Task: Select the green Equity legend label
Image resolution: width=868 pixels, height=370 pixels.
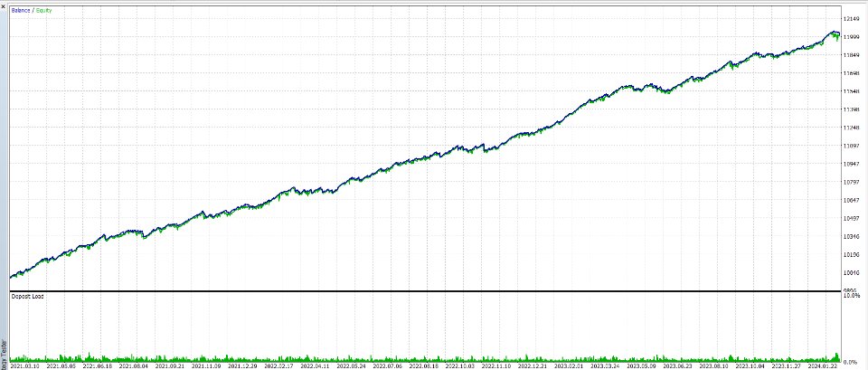Action: tap(43, 11)
